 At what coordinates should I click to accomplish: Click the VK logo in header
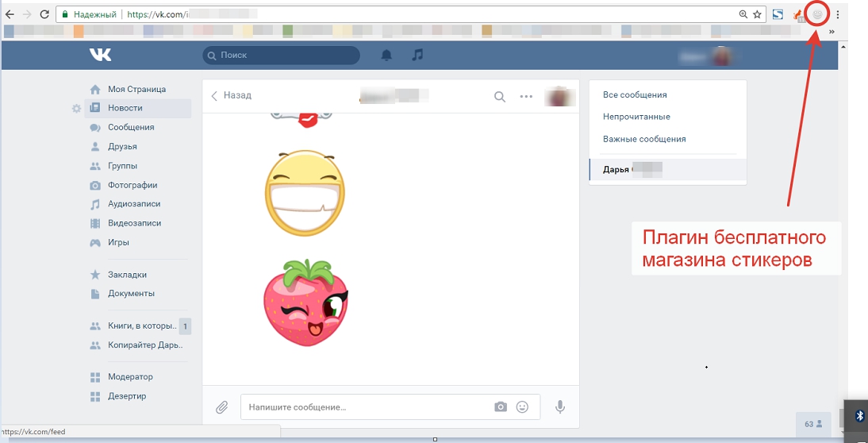[100, 55]
